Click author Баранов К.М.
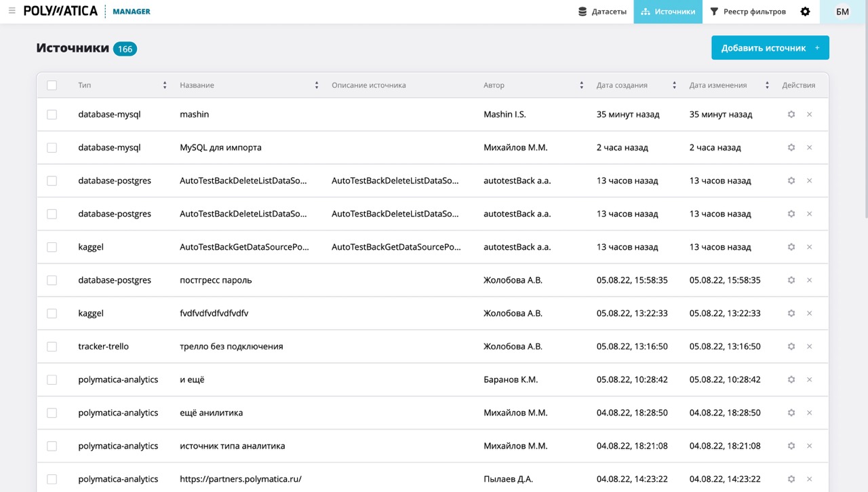This screenshot has width=868, height=492. pos(511,380)
